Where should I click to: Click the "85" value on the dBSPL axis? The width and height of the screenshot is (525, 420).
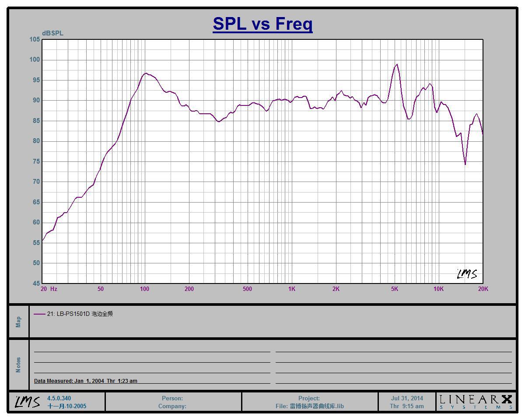pos(36,121)
